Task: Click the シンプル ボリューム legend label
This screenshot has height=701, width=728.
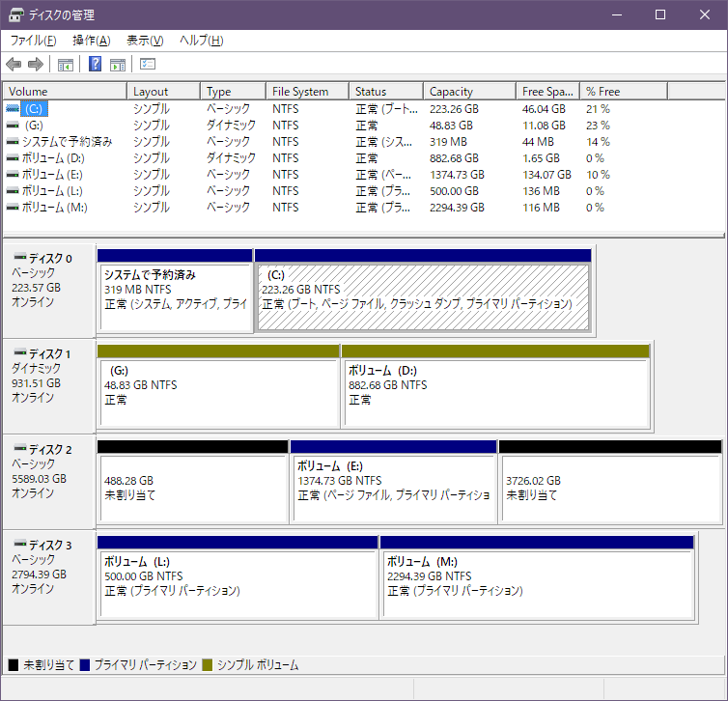Action: click(258, 664)
